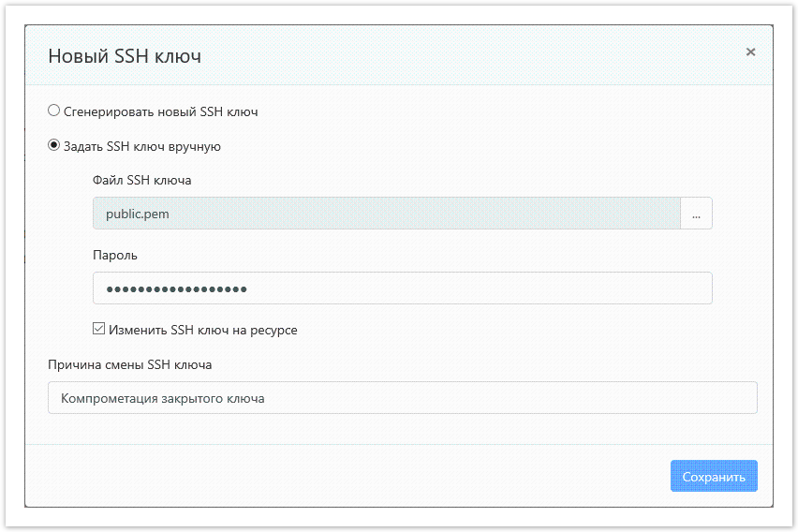The width and height of the screenshot is (798, 532).
Task: Toggle the Изменить SSH ключ на ресурсе checkbox
Action: coord(99,330)
